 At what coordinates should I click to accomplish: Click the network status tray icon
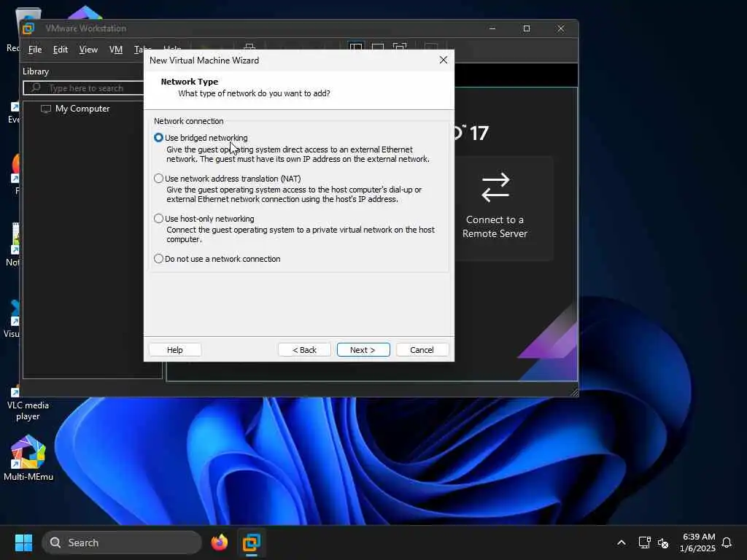click(644, 542)
